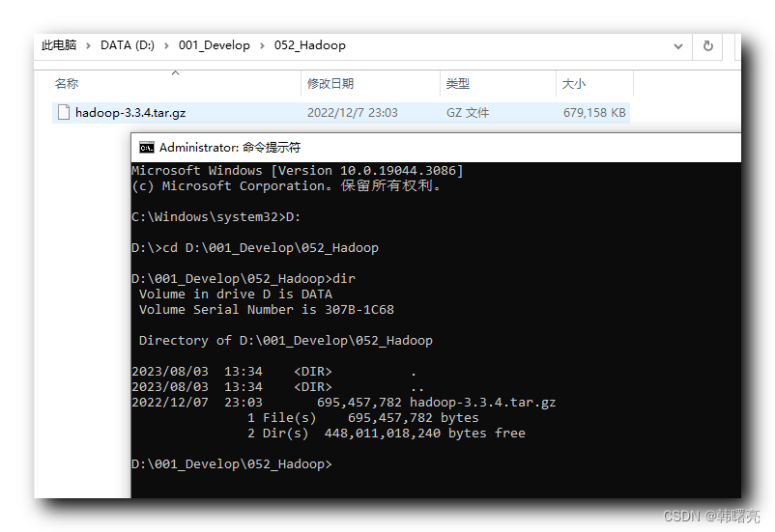
Task: Click the Directory of D:\001_Develop\052_Hadoop line
Action: pos(286,341)
